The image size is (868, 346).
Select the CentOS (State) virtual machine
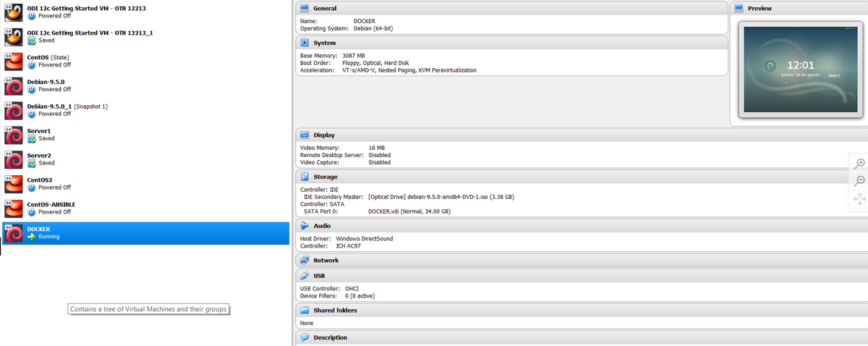tap(145, 61)
